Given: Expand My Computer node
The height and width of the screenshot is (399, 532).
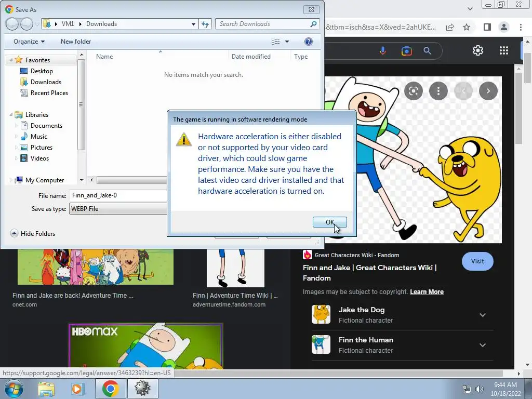Looking at the screenshot, I should [x=11, y=180].
